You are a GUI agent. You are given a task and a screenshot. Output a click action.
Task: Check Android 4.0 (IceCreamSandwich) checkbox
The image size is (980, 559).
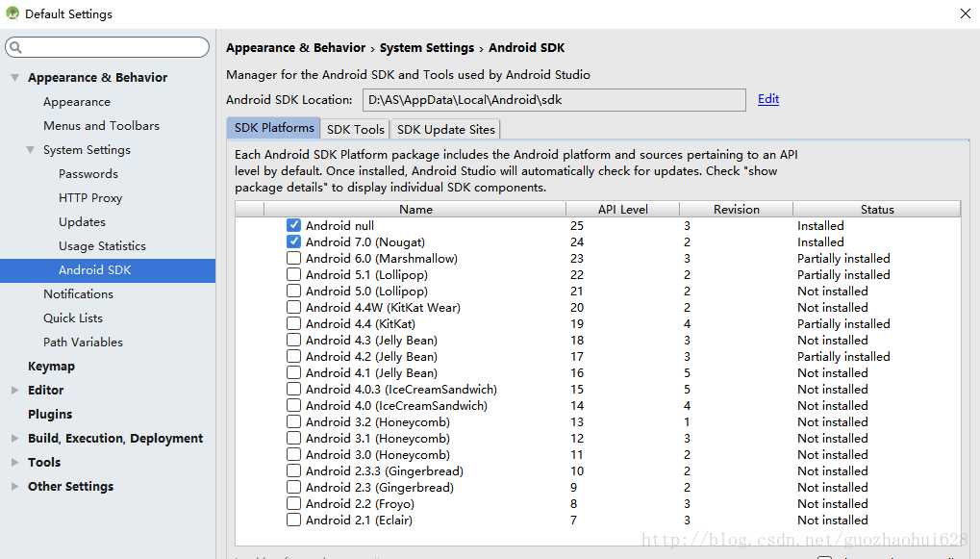[293, 405]
